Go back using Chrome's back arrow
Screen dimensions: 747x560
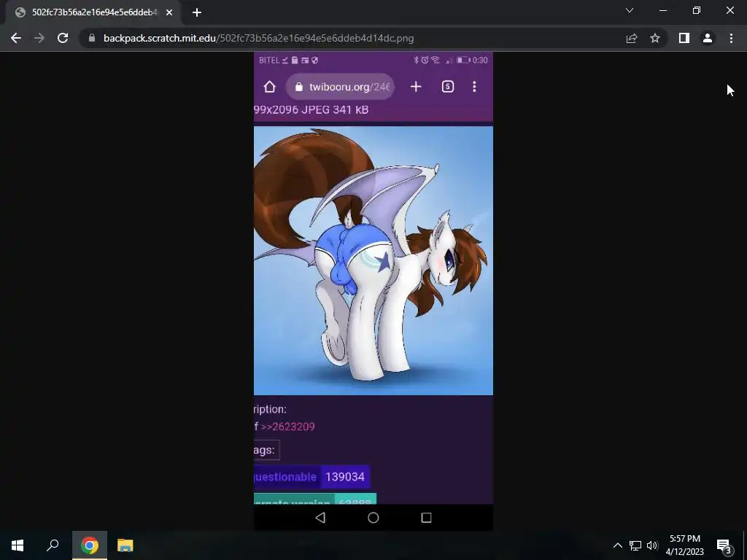point(16,38)
